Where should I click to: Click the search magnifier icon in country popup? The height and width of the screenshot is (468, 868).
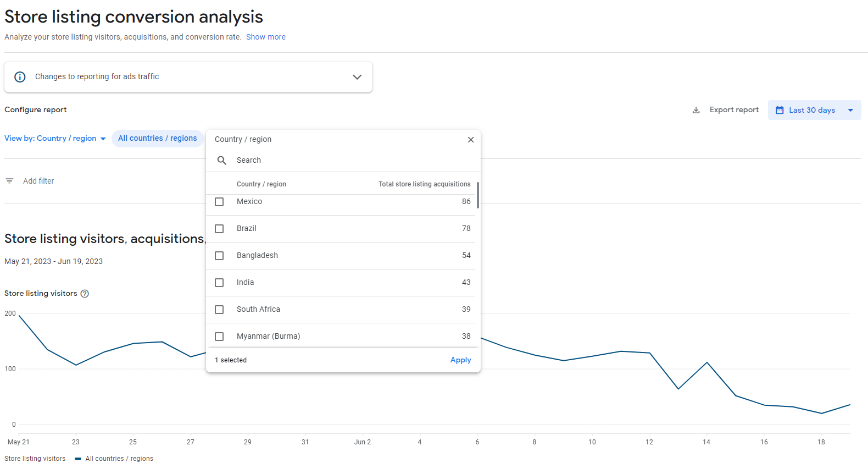(x=222, y=160)
